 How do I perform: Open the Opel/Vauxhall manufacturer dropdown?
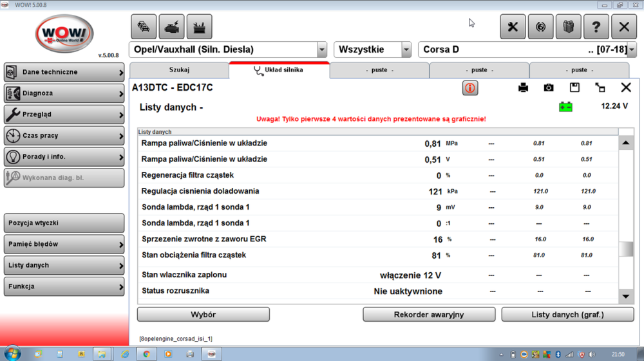321,50
